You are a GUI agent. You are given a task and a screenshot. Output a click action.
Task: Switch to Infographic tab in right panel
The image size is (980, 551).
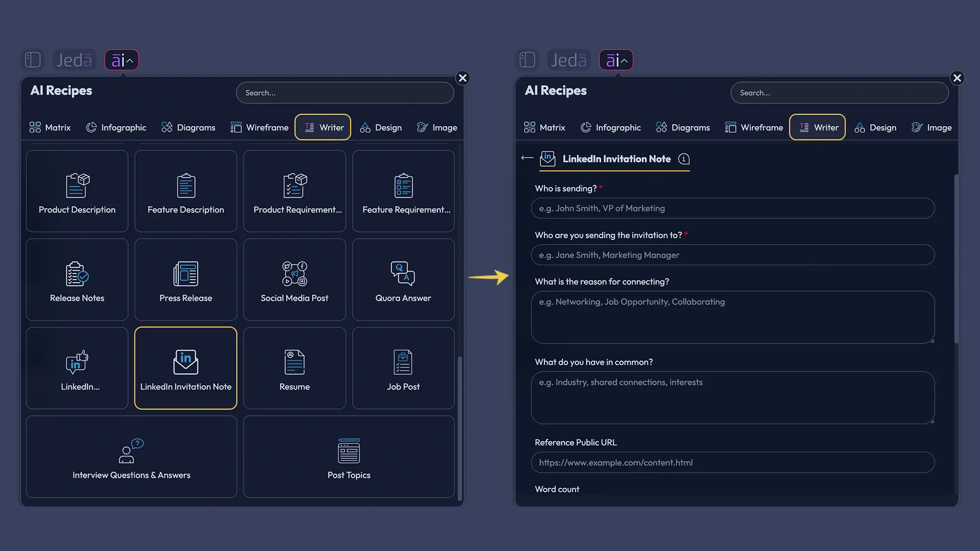(x=611, y=127)
